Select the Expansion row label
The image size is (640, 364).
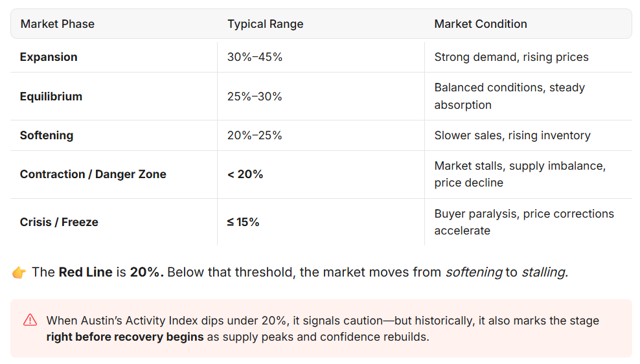(49, 57)
